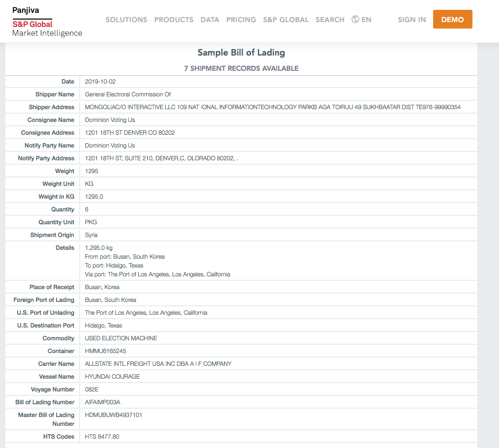Click bill of lading number AIFAIMP003A
The width and height of the screenshot is (499, 448).
pos(102,402)
